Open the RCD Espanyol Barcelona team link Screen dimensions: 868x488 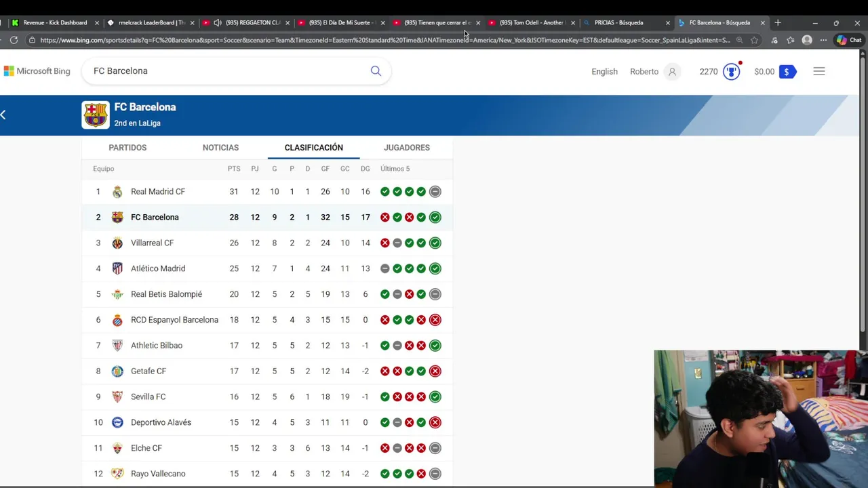point(174,320)
